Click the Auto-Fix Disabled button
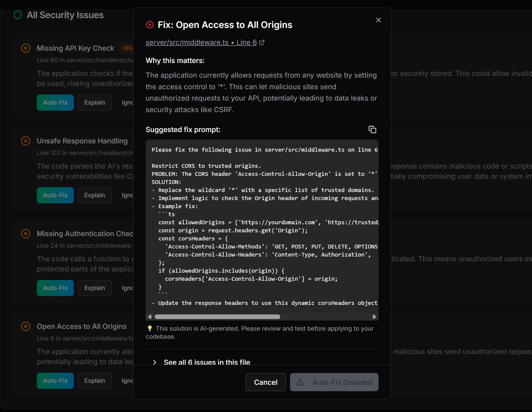 point(334,382)
